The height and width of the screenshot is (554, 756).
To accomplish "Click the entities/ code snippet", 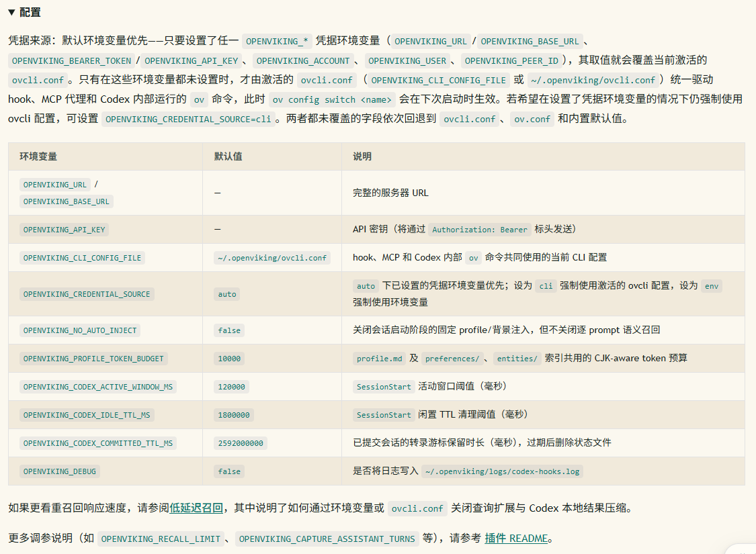I will coord(517,359).
